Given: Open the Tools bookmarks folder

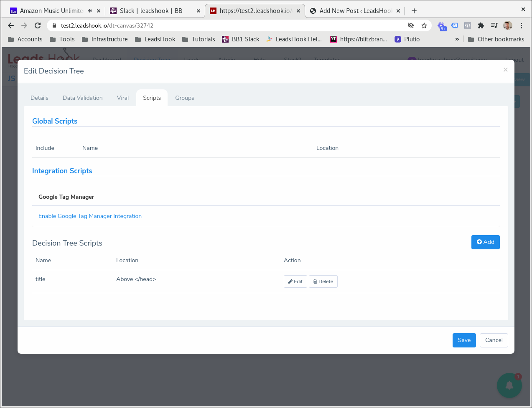Looking at the screenshot, I should coord(62,39).
